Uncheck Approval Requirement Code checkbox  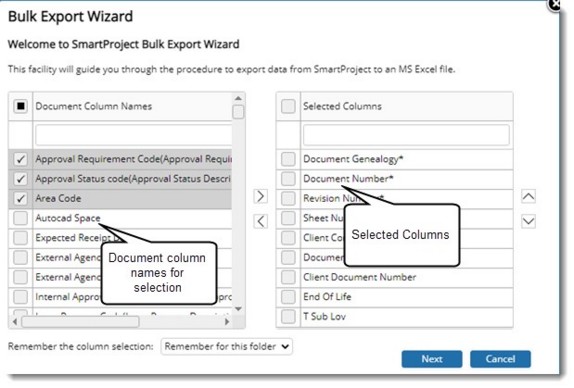(x=20, y=159)
